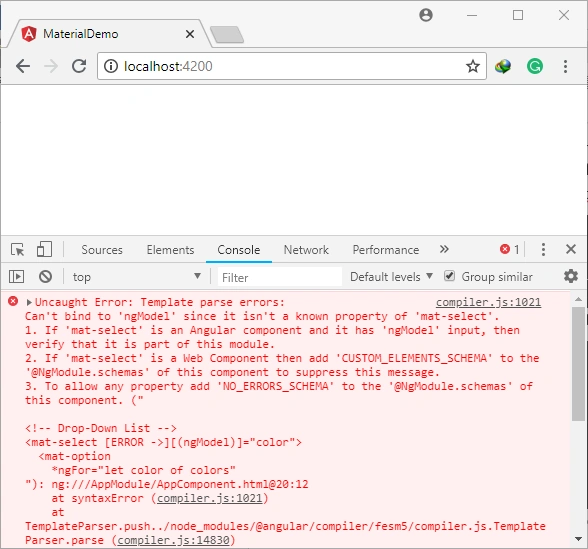This screenshot has width=588, height=549.
Task: Uncheck the Group similar checkbox
Action: click(449, 276)
